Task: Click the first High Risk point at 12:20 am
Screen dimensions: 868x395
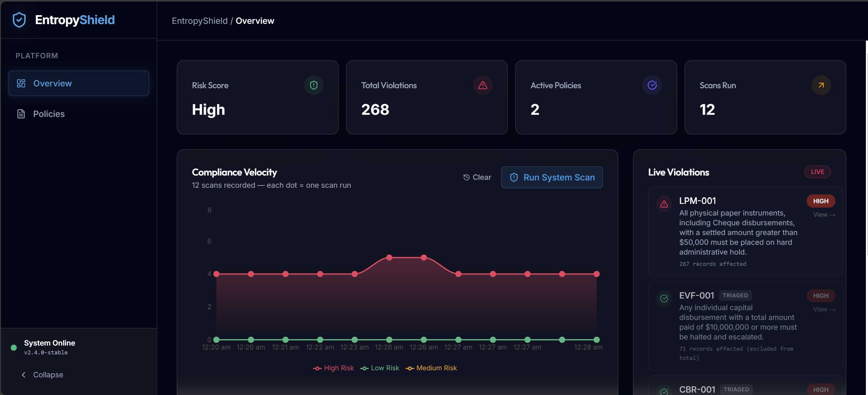Action: pyautogui.click(x=216, y=274)
